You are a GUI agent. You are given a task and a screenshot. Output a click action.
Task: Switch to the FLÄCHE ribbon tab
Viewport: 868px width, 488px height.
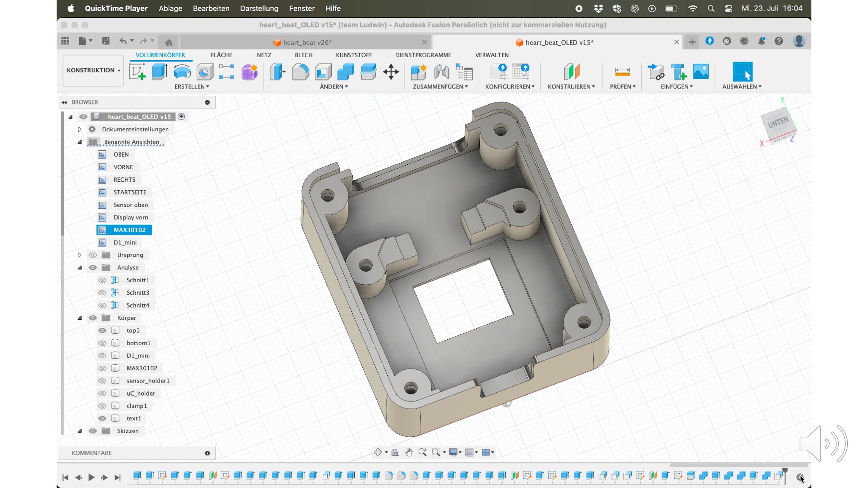[x=221, y=55]
